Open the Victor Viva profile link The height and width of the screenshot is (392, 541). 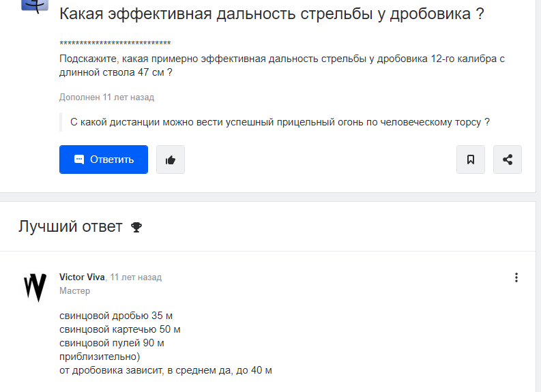point(82,277)
